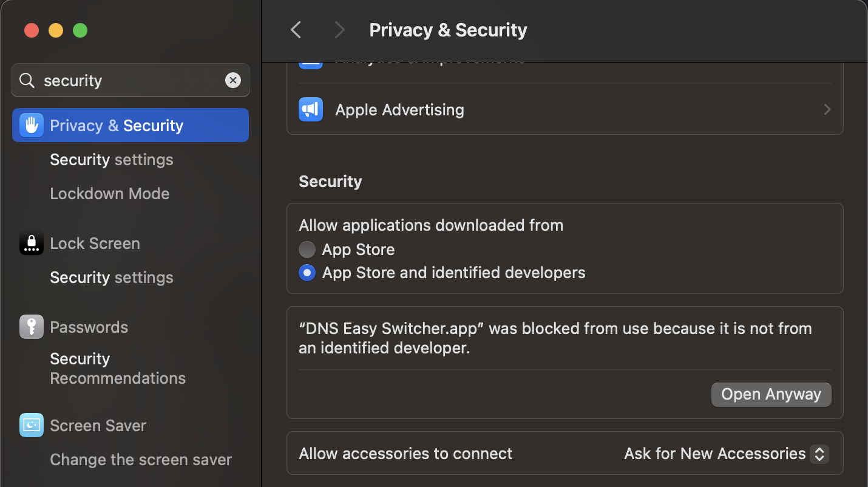Click the Passwords key icon
The image size is (868, 487).
pyautogui.click(x=32, y=327)
